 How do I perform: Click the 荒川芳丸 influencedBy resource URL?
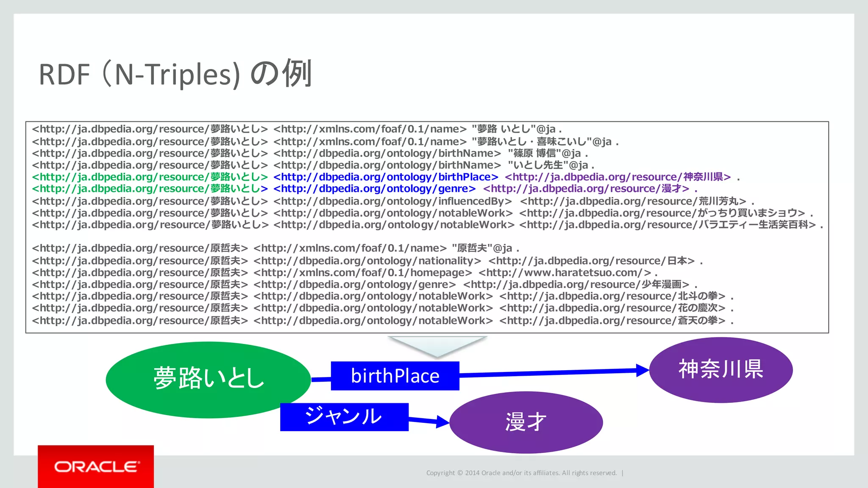point(633,201)
